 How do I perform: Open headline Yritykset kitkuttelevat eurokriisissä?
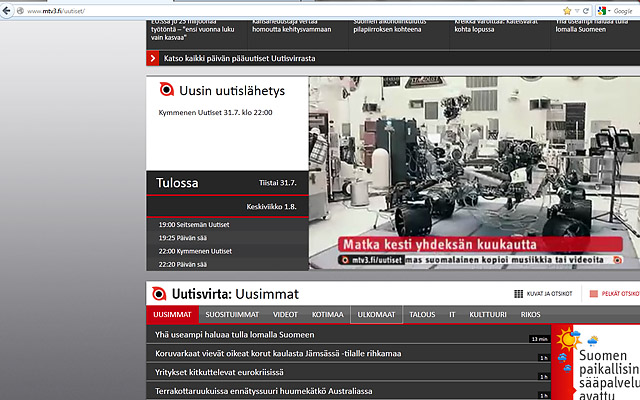click(x=219, y=372)
